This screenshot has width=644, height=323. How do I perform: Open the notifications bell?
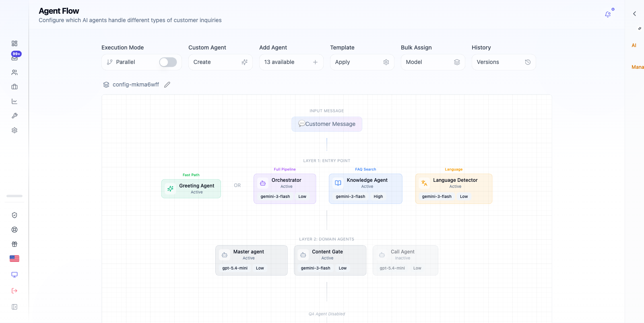[x=608, y=14]
